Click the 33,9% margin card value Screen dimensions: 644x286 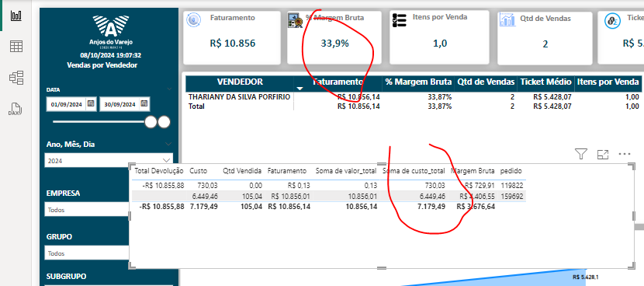334,44
